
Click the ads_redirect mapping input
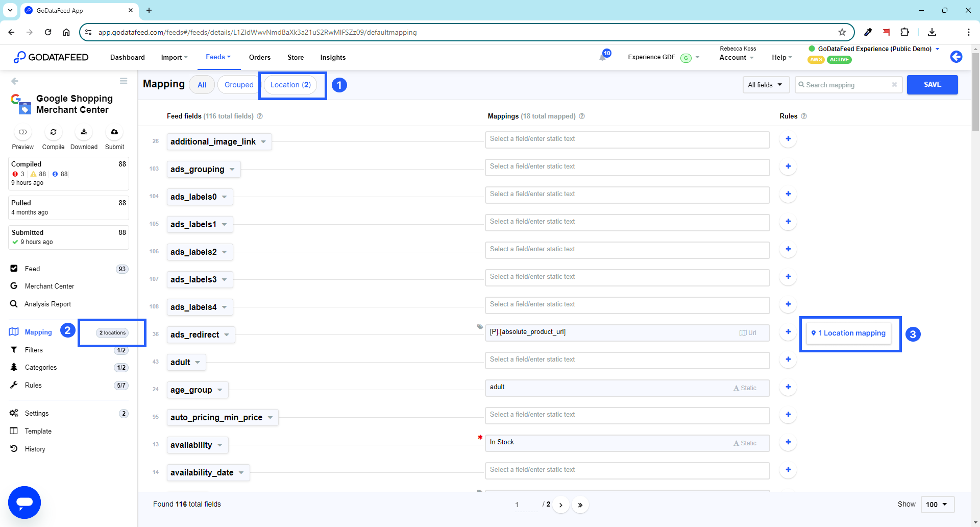pos(627,332)
